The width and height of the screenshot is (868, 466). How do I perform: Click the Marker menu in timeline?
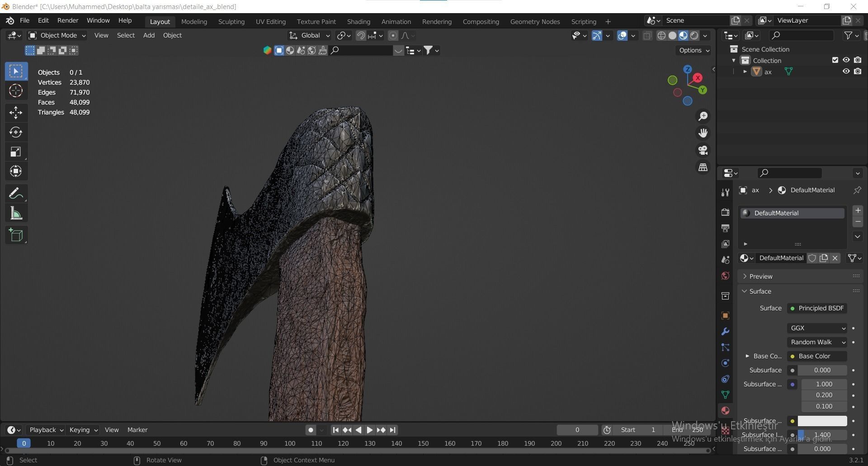pos(137,430)
